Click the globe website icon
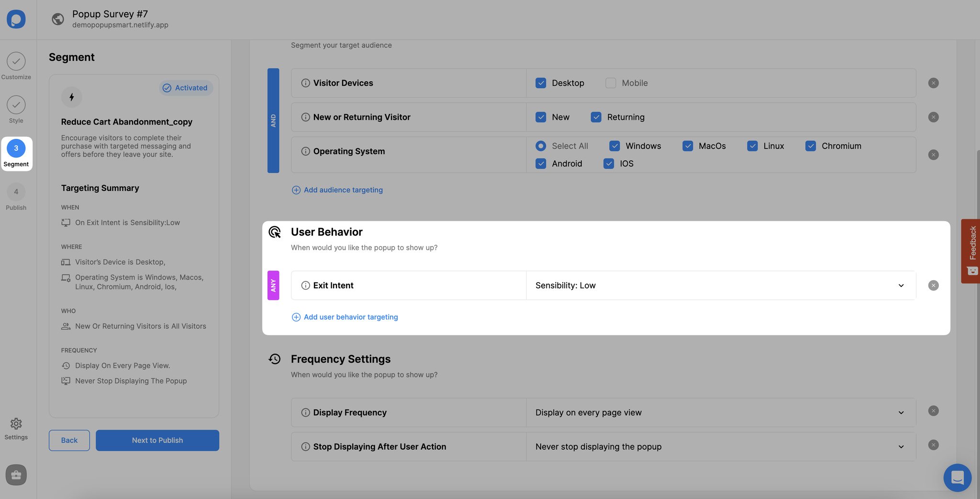 coord(58,19)
